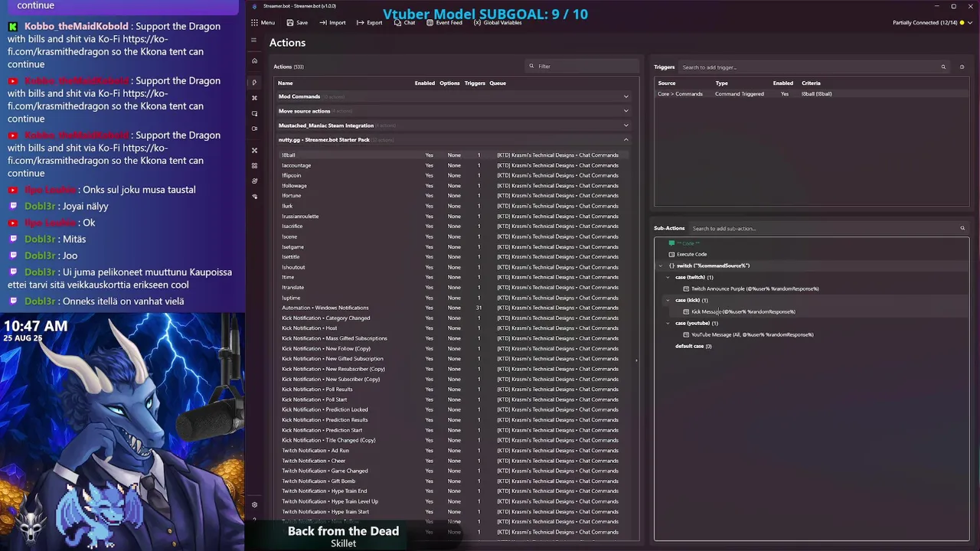Collapse nutty.gg Streamer.bot Starter Pack group
The image size is (980, 551).
452,140
